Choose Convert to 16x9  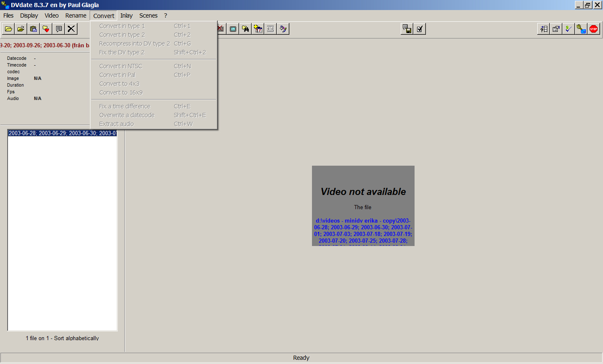154,92
